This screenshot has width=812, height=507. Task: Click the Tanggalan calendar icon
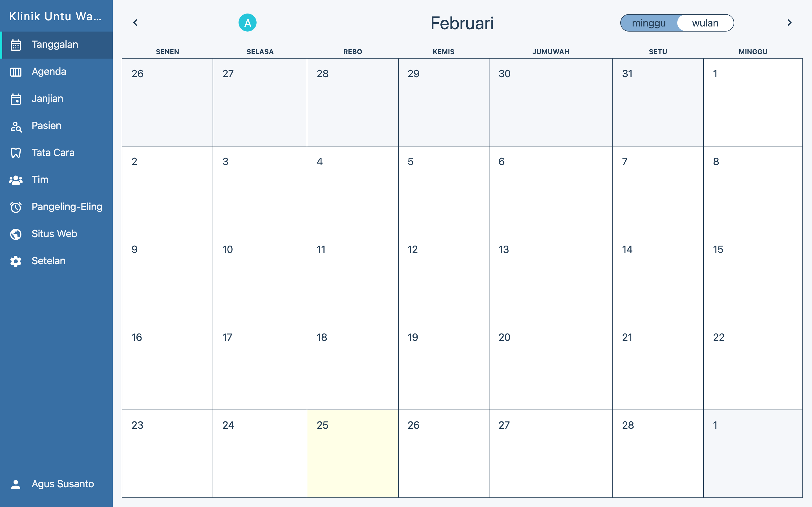point(16,45)
